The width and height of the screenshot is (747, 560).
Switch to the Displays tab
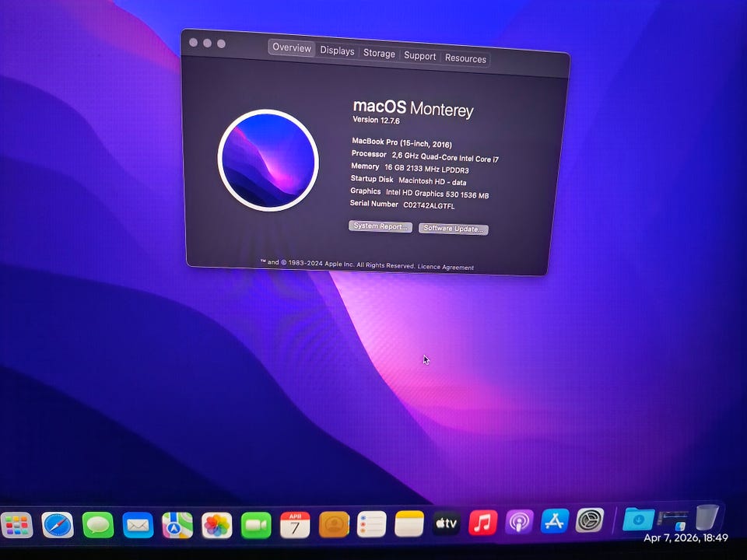click(337, 51)
